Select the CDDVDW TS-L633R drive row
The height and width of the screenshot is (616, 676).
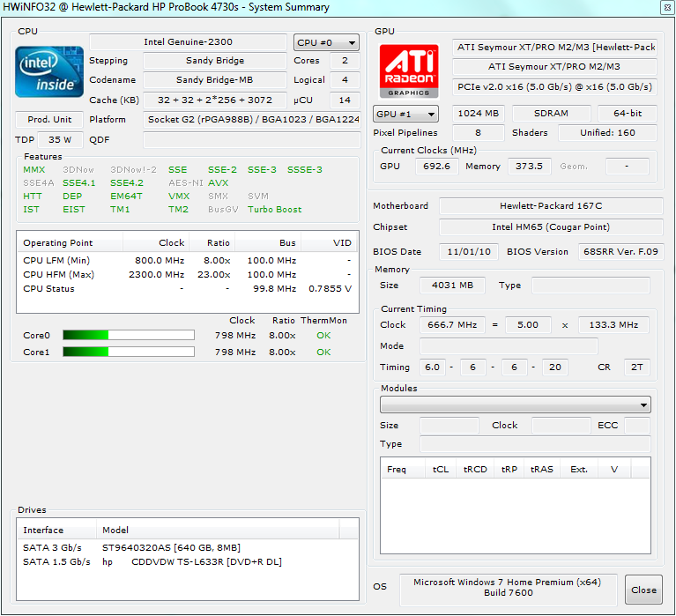tap(187, 561)
